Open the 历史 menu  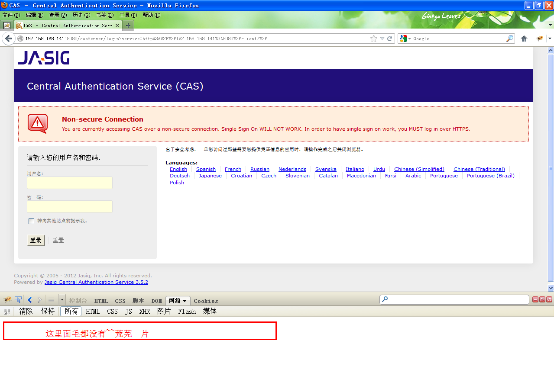[81, 15]
